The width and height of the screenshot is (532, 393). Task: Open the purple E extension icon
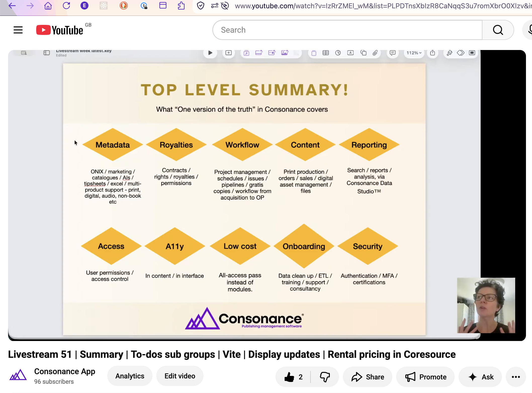pos(84,6)
